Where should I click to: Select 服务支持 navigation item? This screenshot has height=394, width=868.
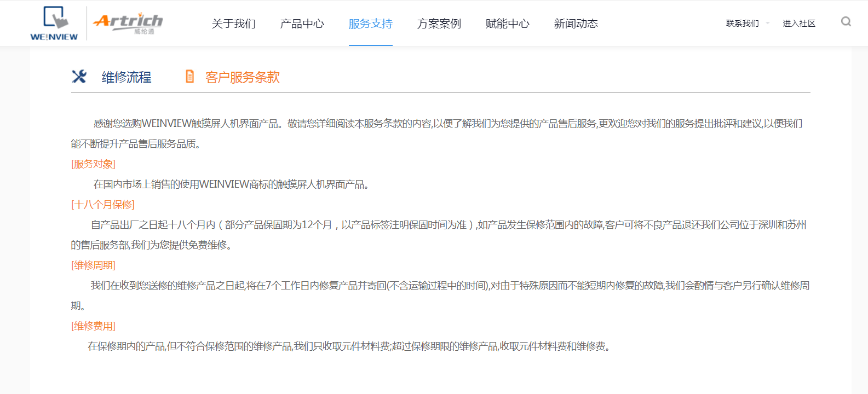[371, 24]
